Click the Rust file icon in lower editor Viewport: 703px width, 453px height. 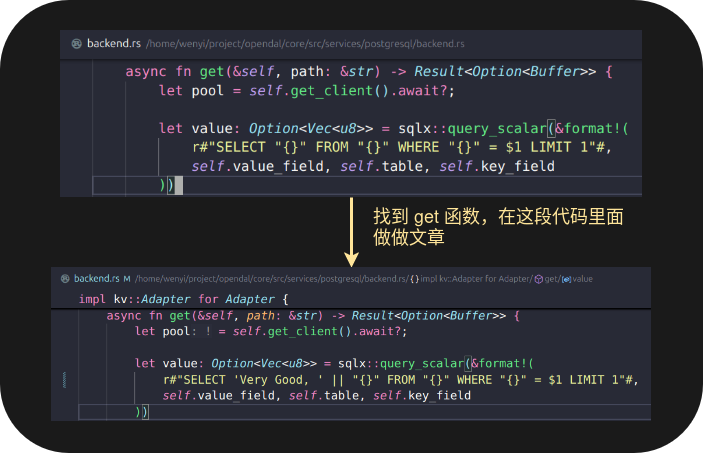pos(64,279)
